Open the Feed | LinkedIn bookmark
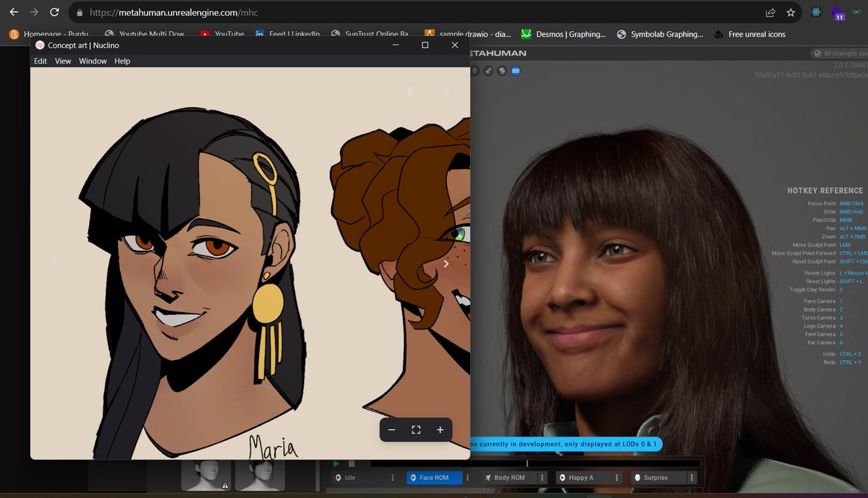868x498 pixels. (x=287, y=34)
